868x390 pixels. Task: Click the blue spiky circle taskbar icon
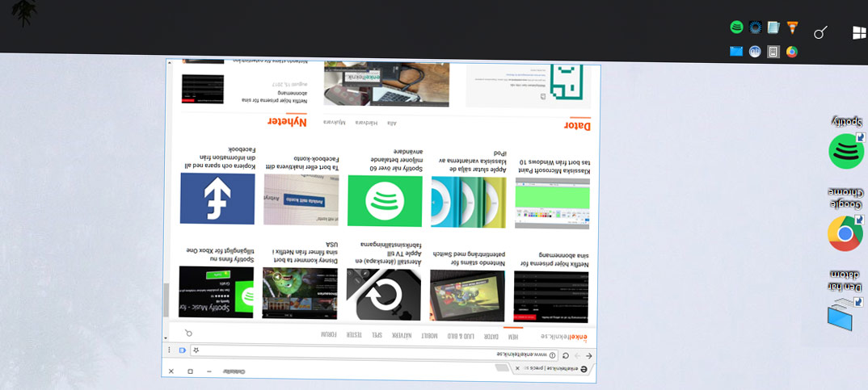click(x=755, y=27)
